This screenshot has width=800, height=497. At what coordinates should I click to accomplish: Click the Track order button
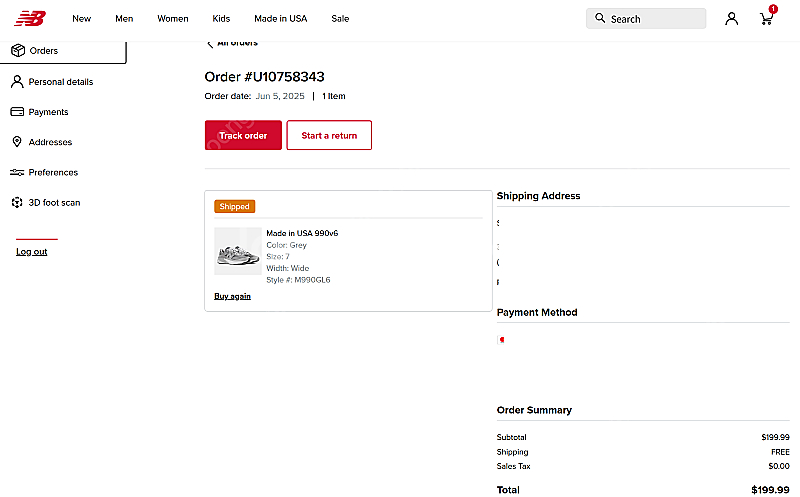(243, 135)
